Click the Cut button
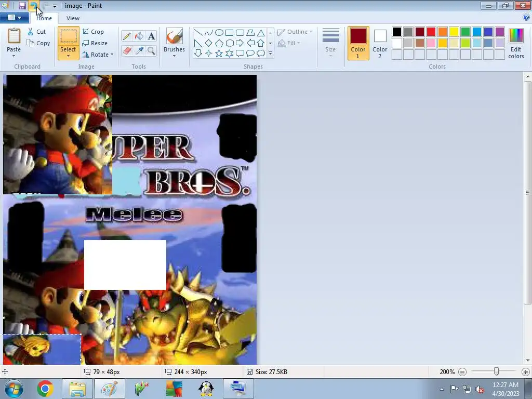Viewport: 532px width, 399px height. 37,32
